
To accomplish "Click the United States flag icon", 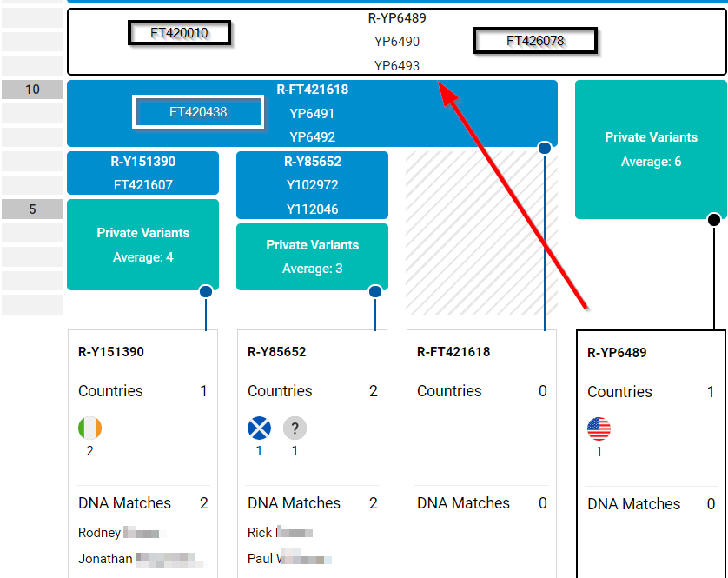I will point(599,429).
